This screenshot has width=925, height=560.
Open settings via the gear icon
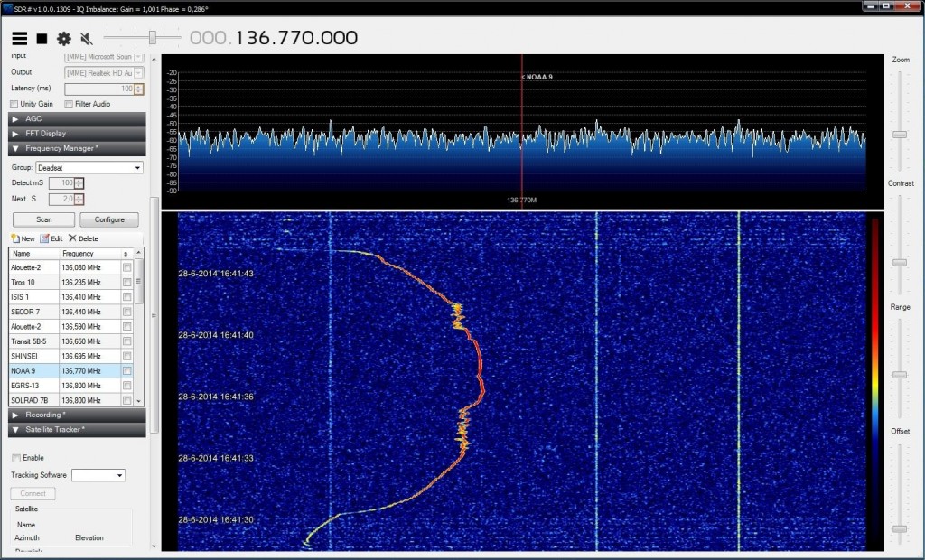pos(63,38)
